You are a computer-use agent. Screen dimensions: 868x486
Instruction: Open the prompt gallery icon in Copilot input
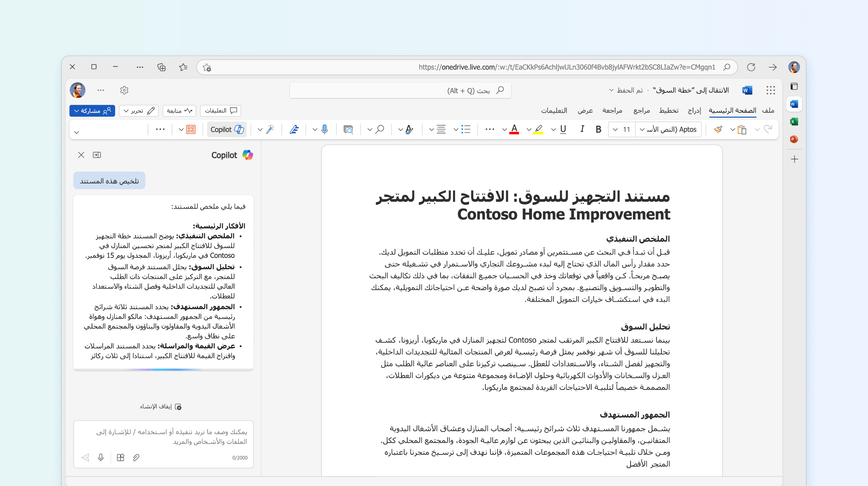(120, 458)
